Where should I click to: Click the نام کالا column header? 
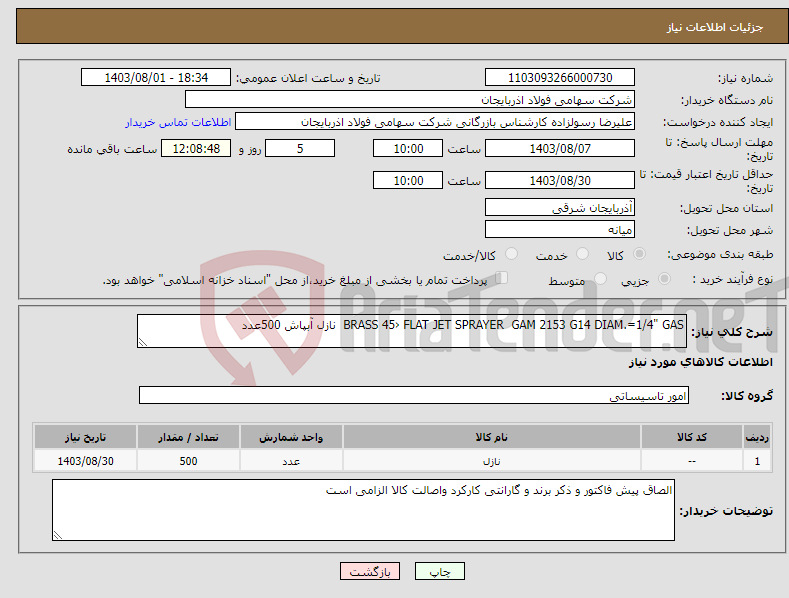pos(492,437)
